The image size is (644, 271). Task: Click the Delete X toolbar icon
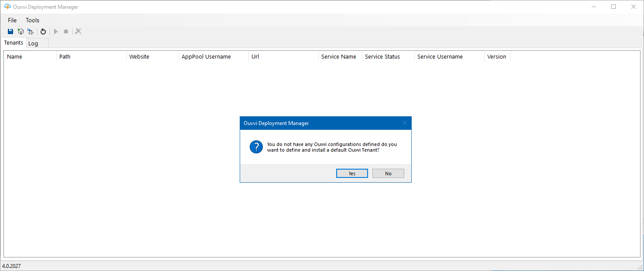(x=79, y=31)
